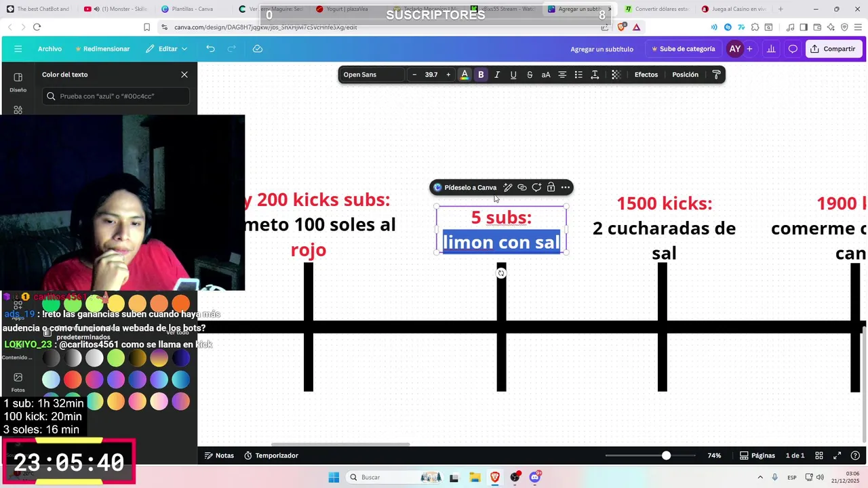The height and width of the screenshot is (488, 868).
Task: Toggle underline formatting
Action: click(x=513, y=75)
